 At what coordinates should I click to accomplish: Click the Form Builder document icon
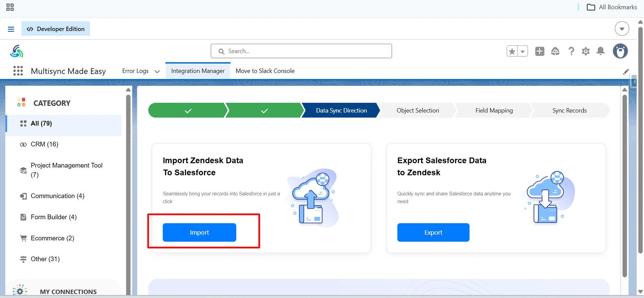pyautogui.click(x=23, y=217)
